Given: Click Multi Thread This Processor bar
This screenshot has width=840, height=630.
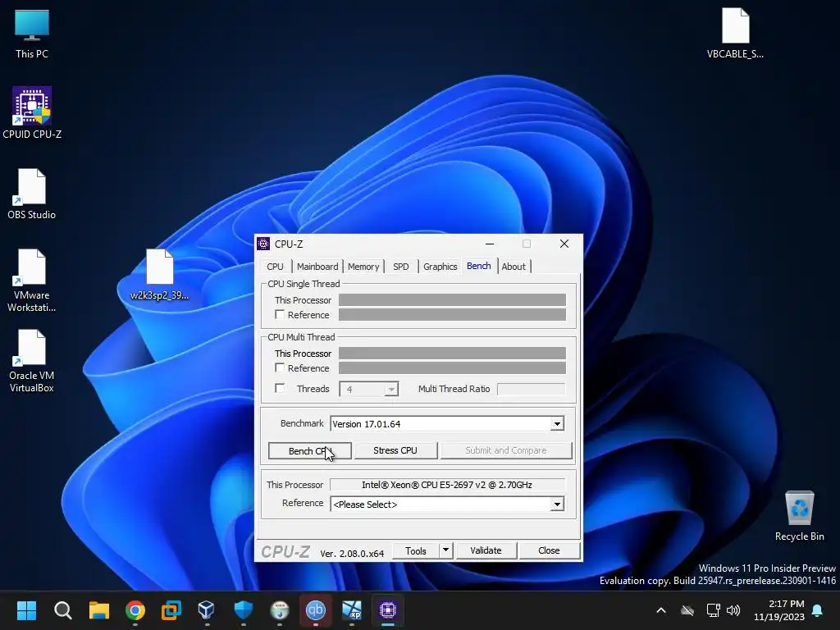Looking at the screenshot, I should coord(452,353).
